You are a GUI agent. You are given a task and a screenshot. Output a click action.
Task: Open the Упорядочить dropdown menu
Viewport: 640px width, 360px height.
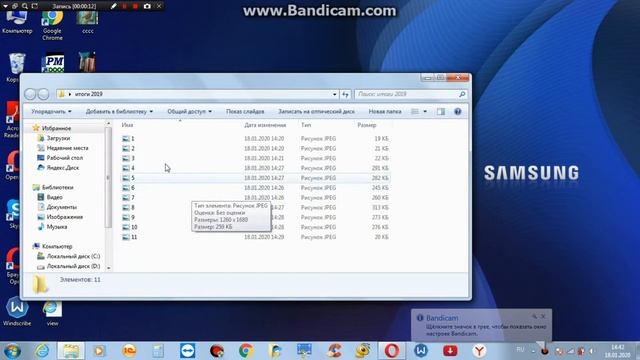(x=51, y=111)
